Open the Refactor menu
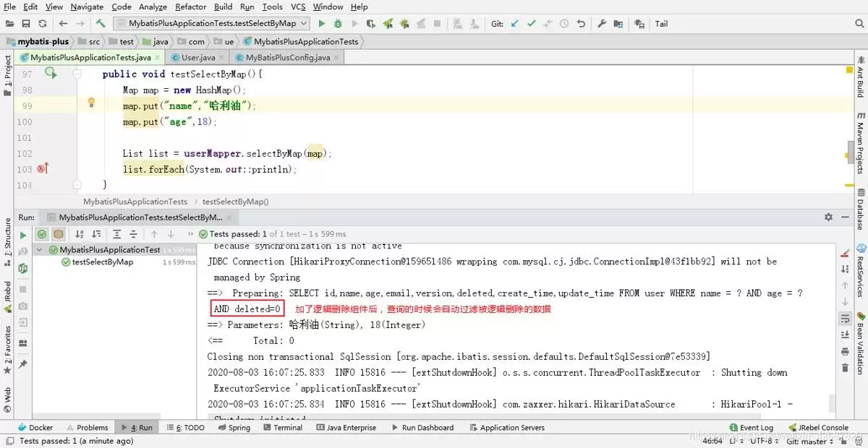868x448 pixels. (191, 7)
